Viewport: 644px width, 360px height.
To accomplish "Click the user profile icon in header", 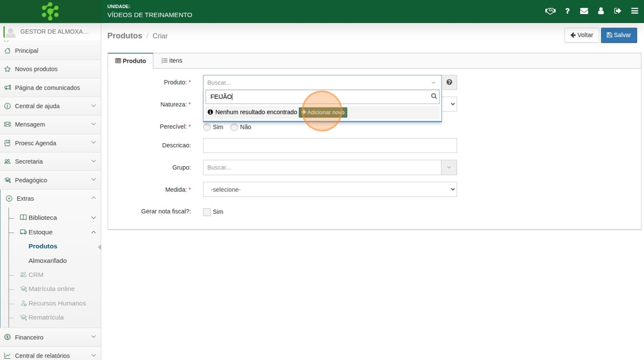I will click(x=601, y=11).
